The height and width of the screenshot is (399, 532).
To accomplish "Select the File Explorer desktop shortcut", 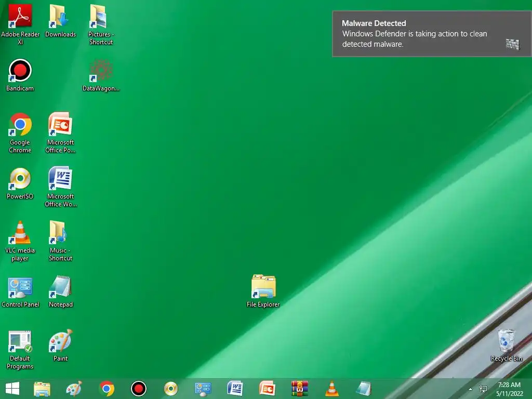I will pos(263,291).
